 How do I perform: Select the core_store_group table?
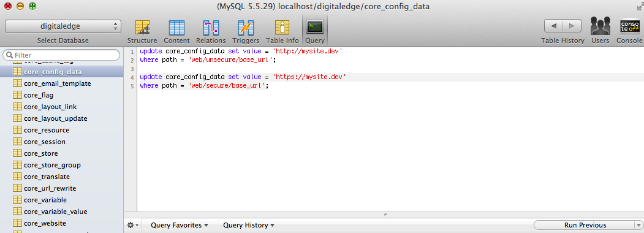(62, 165)
